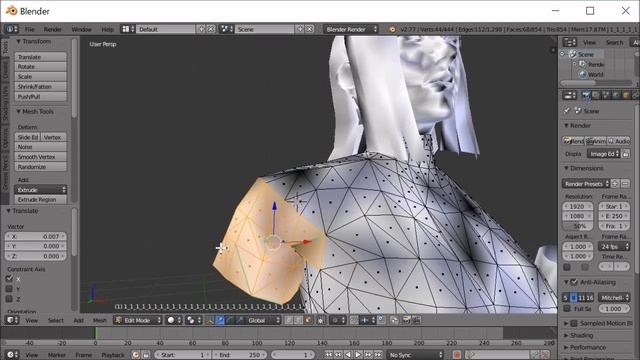Screen dimensions: 640x360
Task: Collapse the Transform panel
Action: 18,42
